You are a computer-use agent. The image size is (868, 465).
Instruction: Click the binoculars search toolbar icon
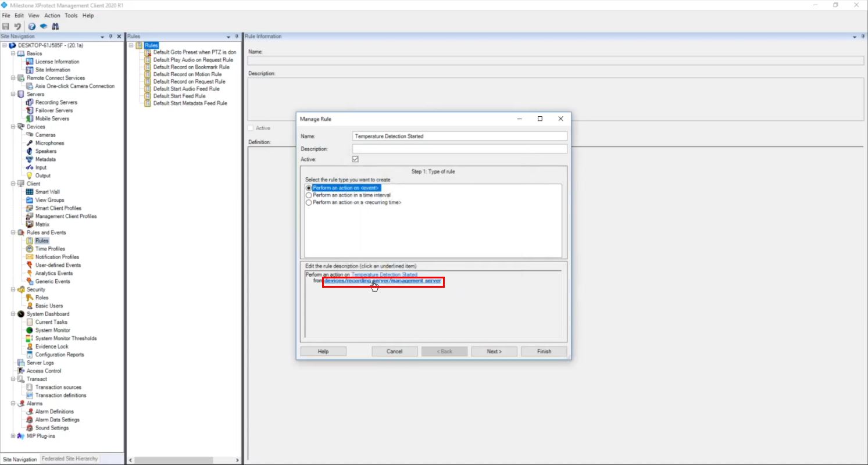[55, 26]
